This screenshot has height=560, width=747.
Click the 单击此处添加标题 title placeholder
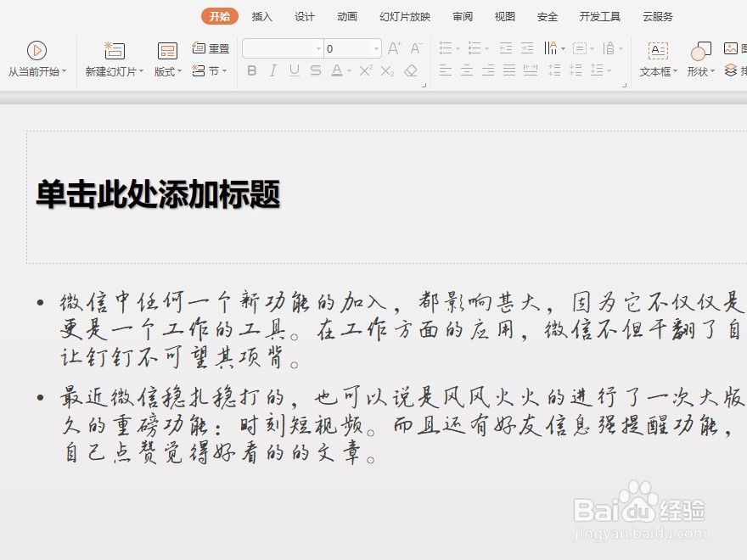(158, 195)
